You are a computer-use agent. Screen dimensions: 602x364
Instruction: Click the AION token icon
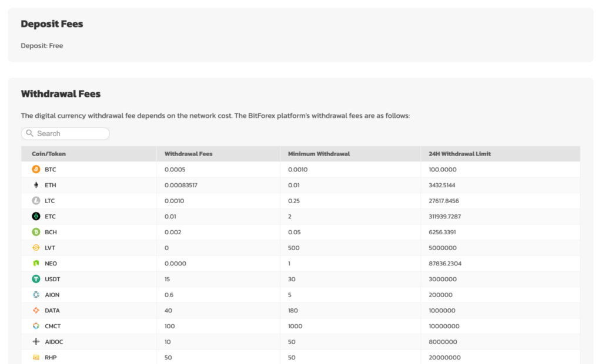(36, 295)
